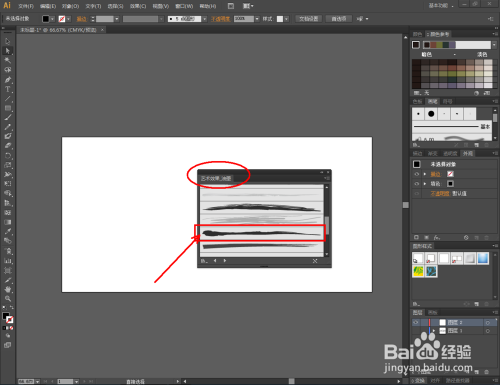Switch to the 画笔 tab in panel group
This screenshot has height=385, width=500.
pos(432,101)
